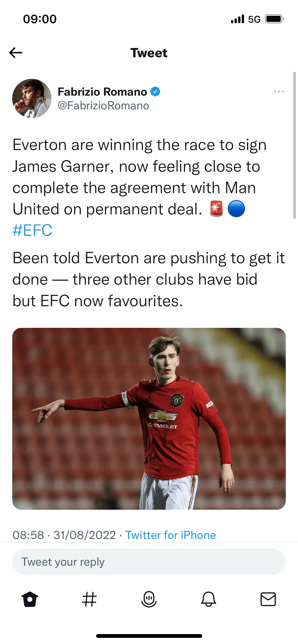Viewport: 298px width, 644px height.
Task: Open the Spaces microphone tab
Action: coord(149,599)
